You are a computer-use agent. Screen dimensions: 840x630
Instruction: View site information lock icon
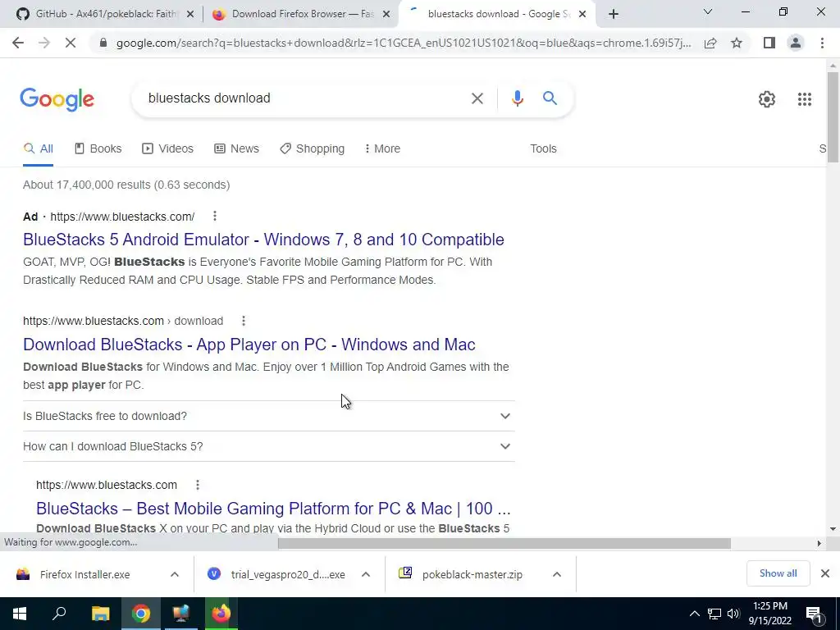103,43
